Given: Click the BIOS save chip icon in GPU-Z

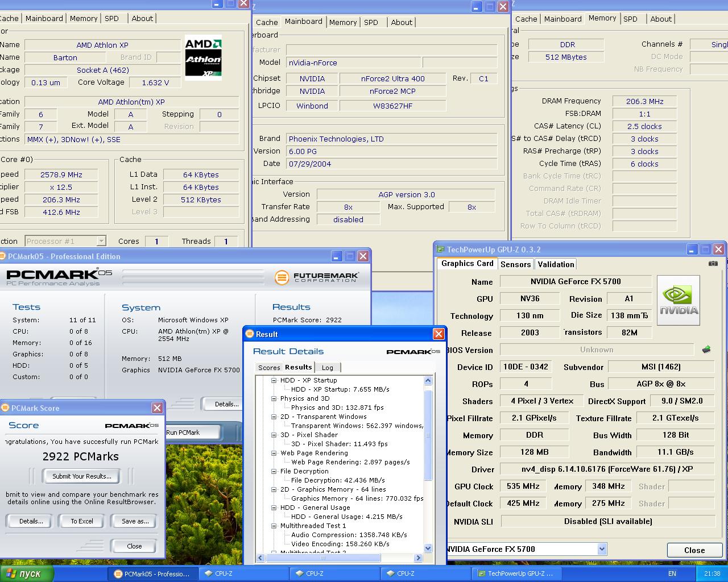Looking at the screenshot, I should coord(706,350).
